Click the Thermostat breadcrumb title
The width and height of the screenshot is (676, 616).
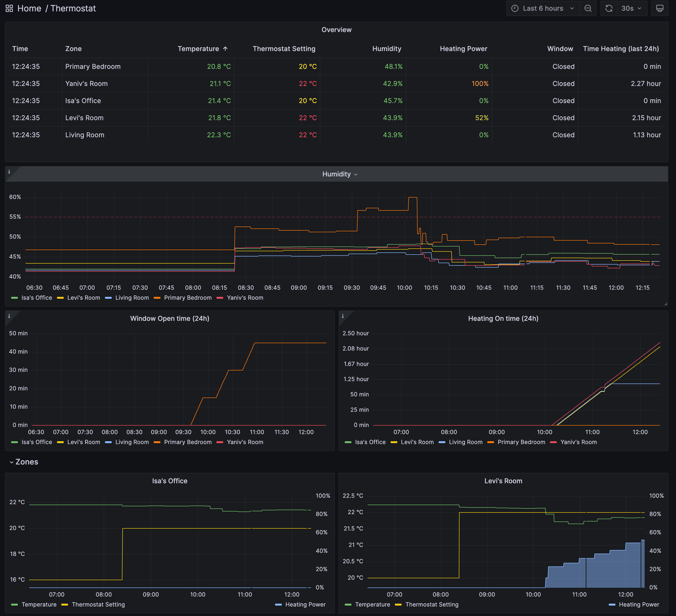pyautogui.click(x=73, y=8)
